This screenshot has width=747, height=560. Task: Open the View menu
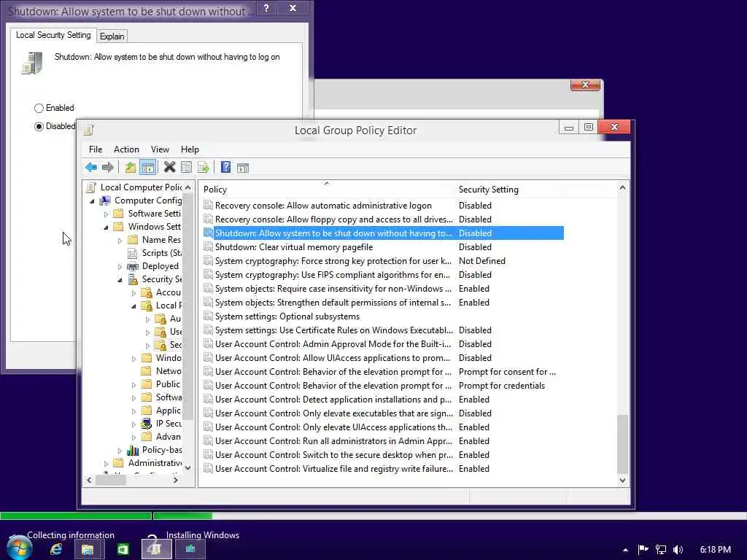pos(160,149)
